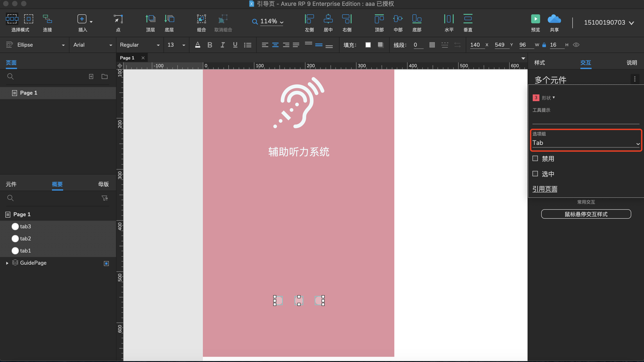This screenshot has height=362, width=644.
Task: Click the add page icon
Action: point(91,77)
